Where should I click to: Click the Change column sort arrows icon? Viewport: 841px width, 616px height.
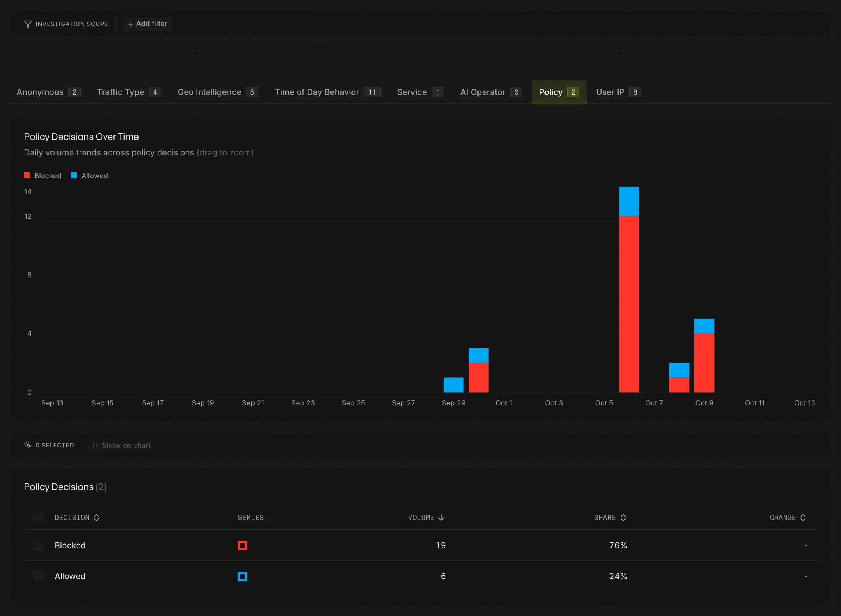[803, 518]
